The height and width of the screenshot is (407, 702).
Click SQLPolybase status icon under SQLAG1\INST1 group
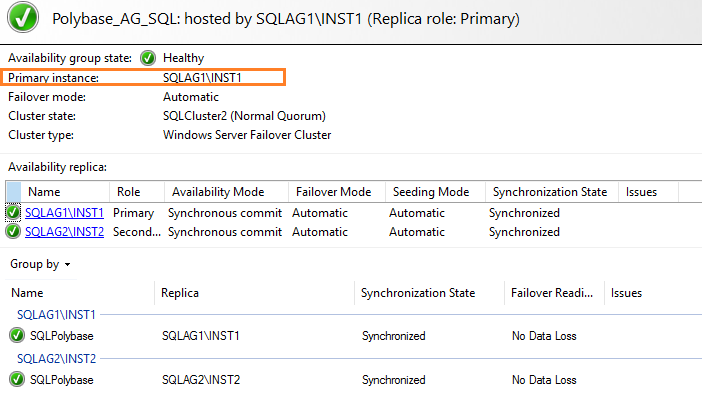tap(17, 336)
